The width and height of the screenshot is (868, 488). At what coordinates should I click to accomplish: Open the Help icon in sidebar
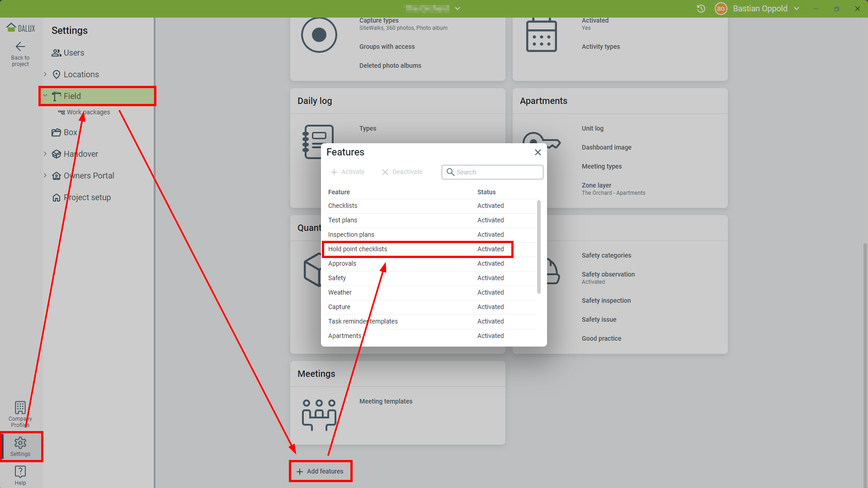pyautogui.click(x=20, y=472)
